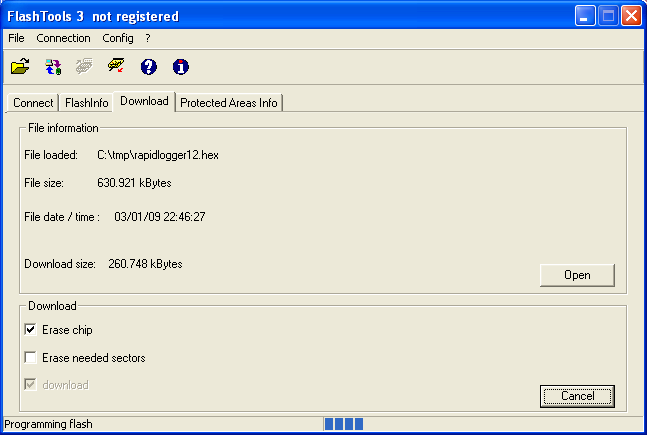
Task: Close the FlashTools window
Action: [x=631, y=16]
